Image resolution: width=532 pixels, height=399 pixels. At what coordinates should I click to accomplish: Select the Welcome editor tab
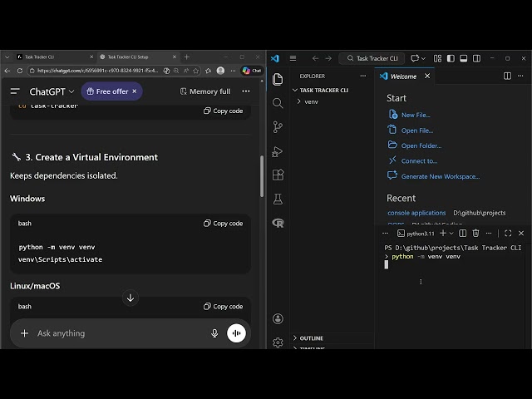coord(403,76)
